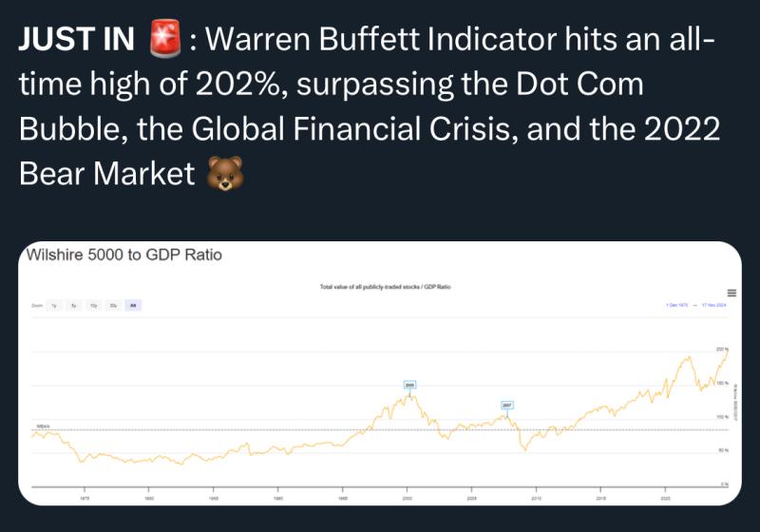The image size is (760, 532).
Task: Select the 10y zoom range
Action: [93, 305]
